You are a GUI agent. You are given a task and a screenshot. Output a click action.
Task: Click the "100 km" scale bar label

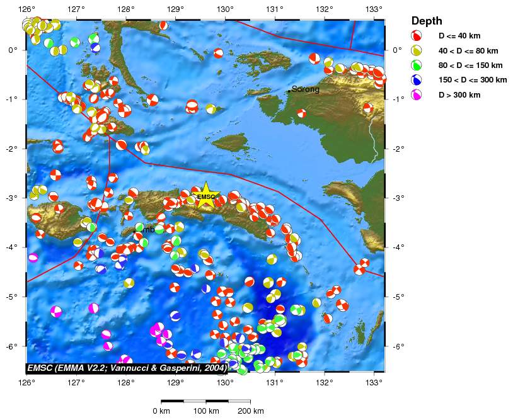pyautogui.click(x=205, y=411)
